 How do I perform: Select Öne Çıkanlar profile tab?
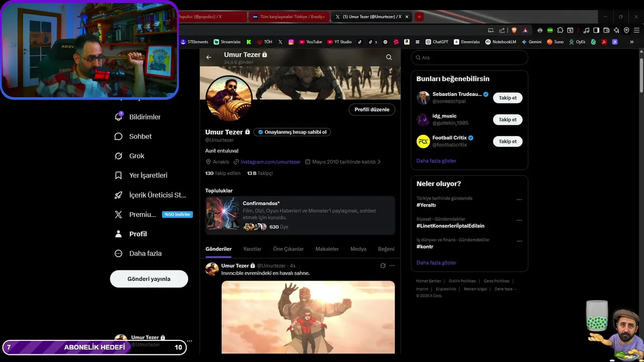point(288,249)
